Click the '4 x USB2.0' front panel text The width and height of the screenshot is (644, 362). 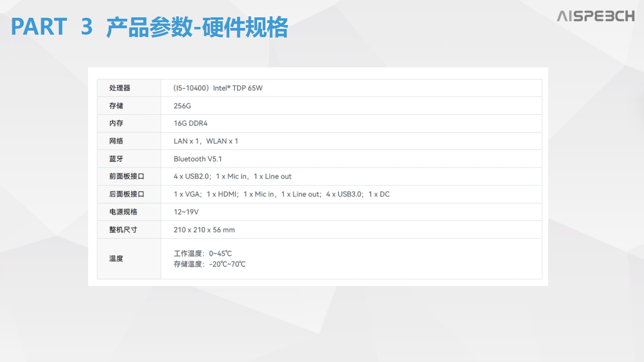coord(193,177)
